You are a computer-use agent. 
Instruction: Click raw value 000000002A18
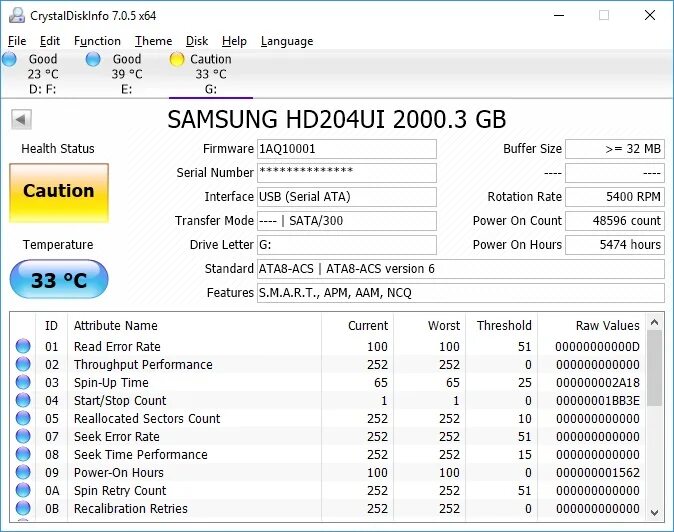[597, 382]
